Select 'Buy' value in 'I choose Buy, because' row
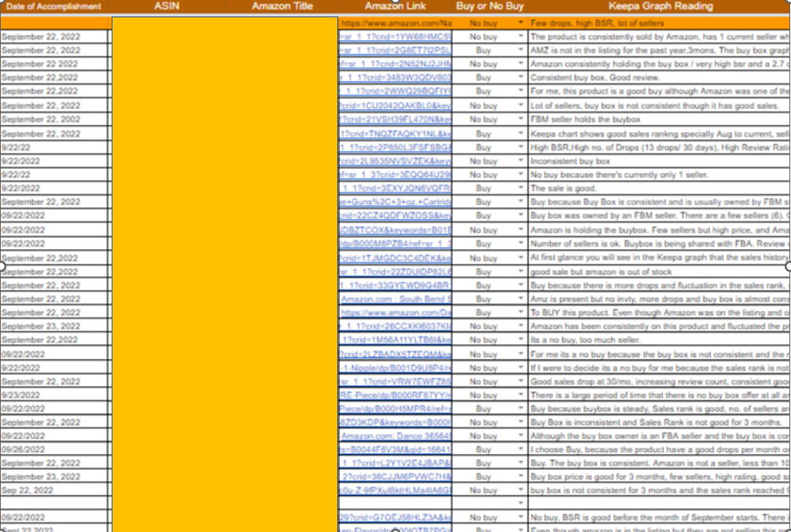The height and width of the screenshot is (532, 791). pos(484,449)
